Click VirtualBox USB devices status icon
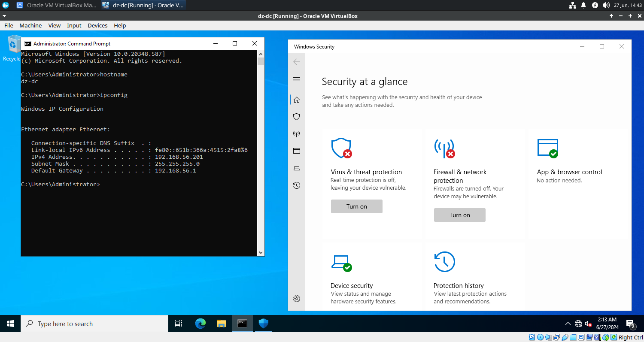Image resolution: width=644 pixels, height=342 pixels. (x=565, y=337)
